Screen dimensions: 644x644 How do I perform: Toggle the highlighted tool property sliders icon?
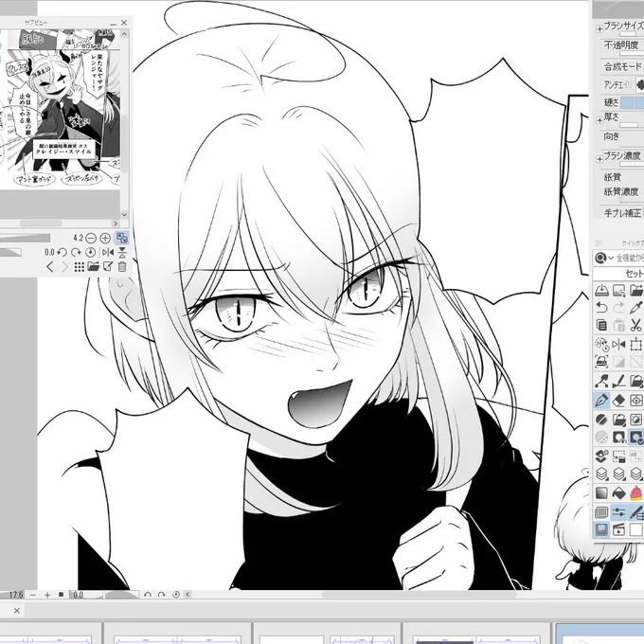tap(619, 512)
